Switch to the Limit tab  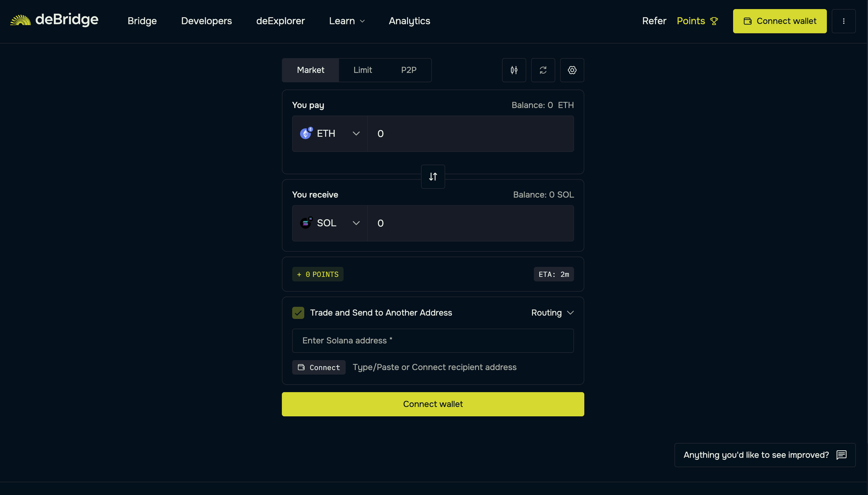point(362,70)
